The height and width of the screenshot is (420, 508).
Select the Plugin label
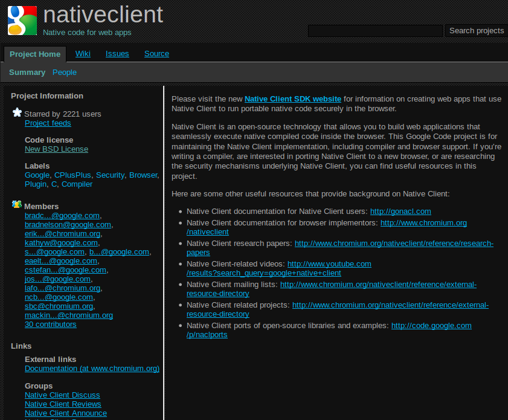pyautogui.click(x=36, y=184)
